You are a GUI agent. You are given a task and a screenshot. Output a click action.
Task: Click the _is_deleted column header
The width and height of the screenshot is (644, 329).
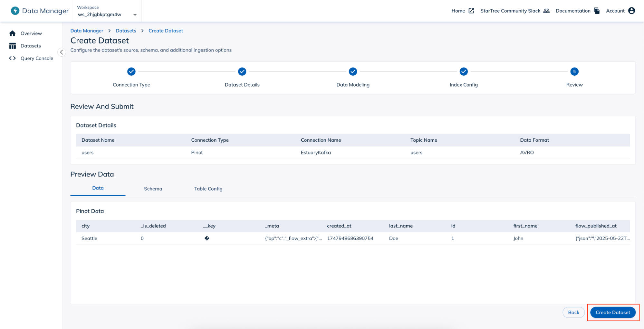(x=153, y=226)
